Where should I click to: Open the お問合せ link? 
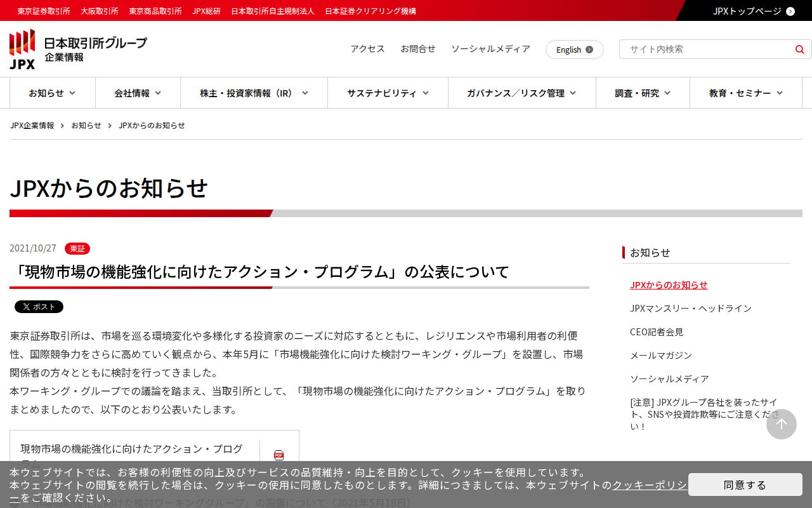[x=418, y=49]
